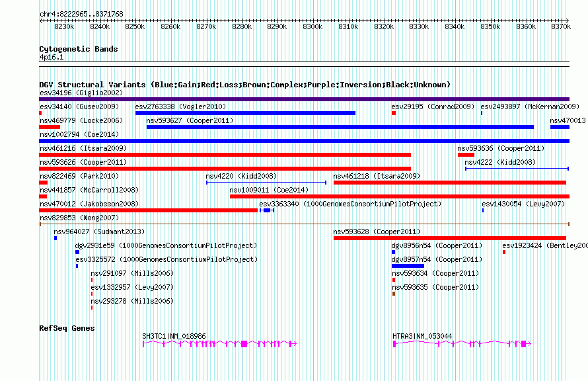Click the chr4:8222965..8371768 region label

tap(81, 15)
